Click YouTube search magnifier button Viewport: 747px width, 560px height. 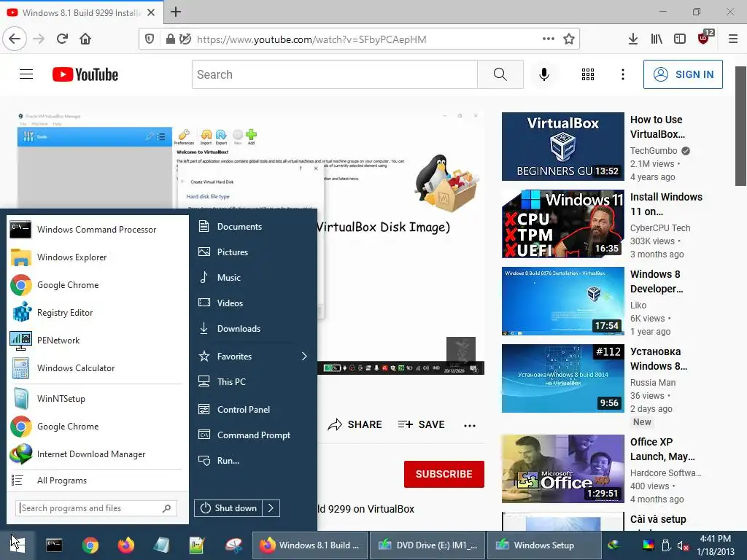click(500, 74)
